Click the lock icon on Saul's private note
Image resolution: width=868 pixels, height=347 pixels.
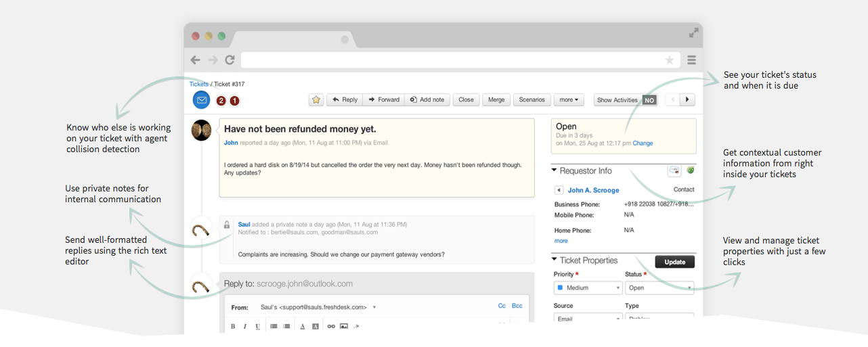[x=227, y=225]
